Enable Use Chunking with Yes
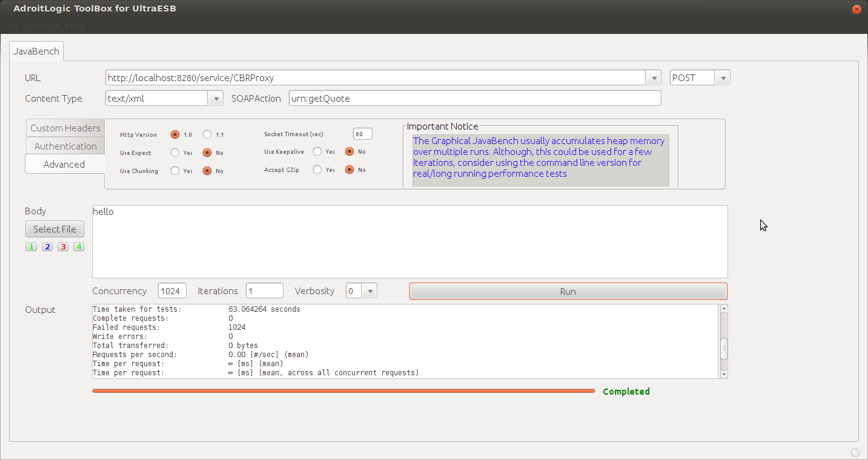 click(175, 171)
